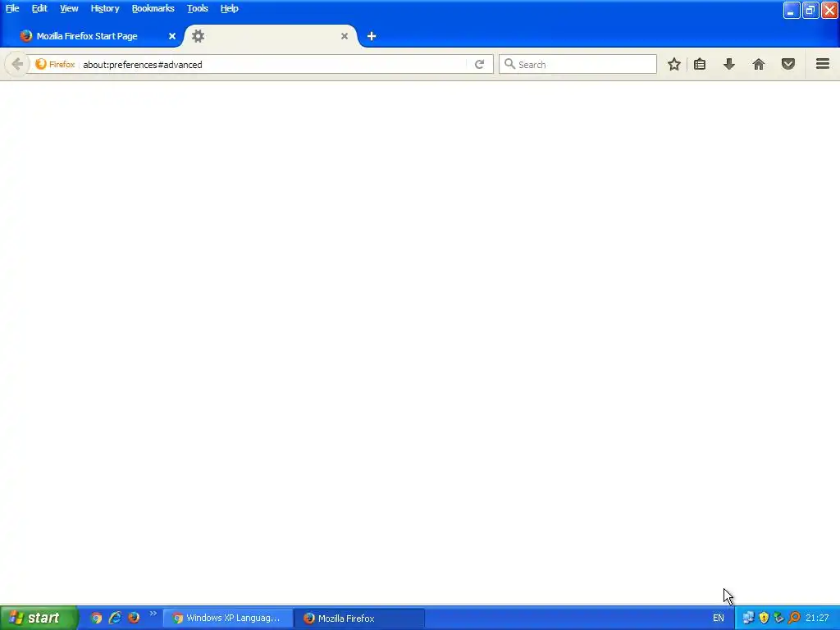Click the Firefox identity icon in address bar
Viewport: 840px width, 630px height.
(55, 64)
